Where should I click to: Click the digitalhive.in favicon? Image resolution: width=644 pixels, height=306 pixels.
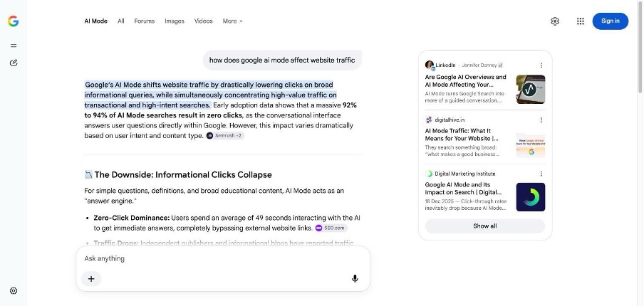pyautogui.click(x=429, y=120)
